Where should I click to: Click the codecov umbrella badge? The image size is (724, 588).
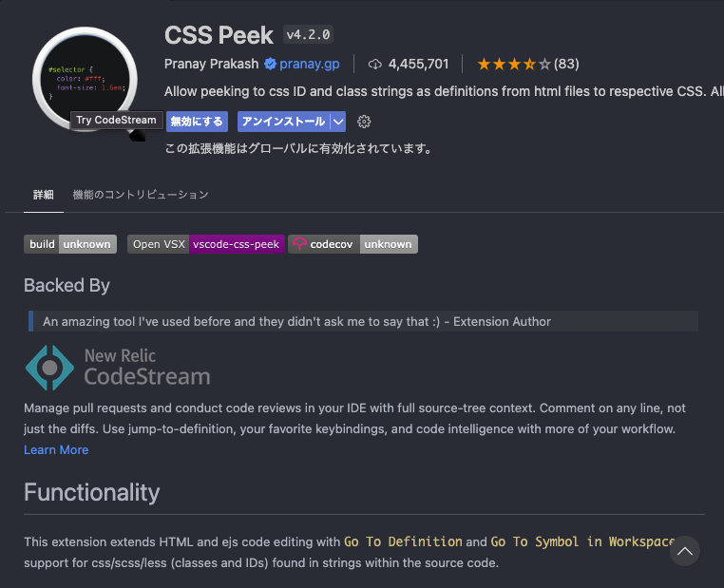click(x=352, y=244)
